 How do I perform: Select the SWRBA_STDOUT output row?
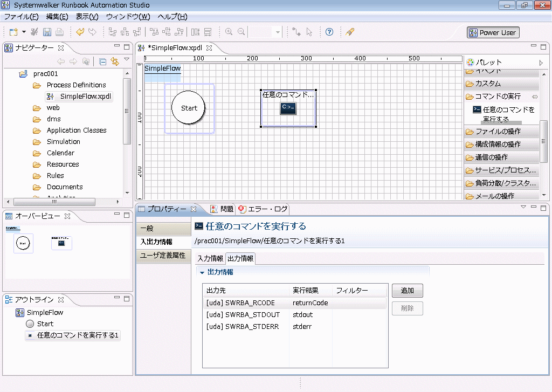[x=295, y=314]
